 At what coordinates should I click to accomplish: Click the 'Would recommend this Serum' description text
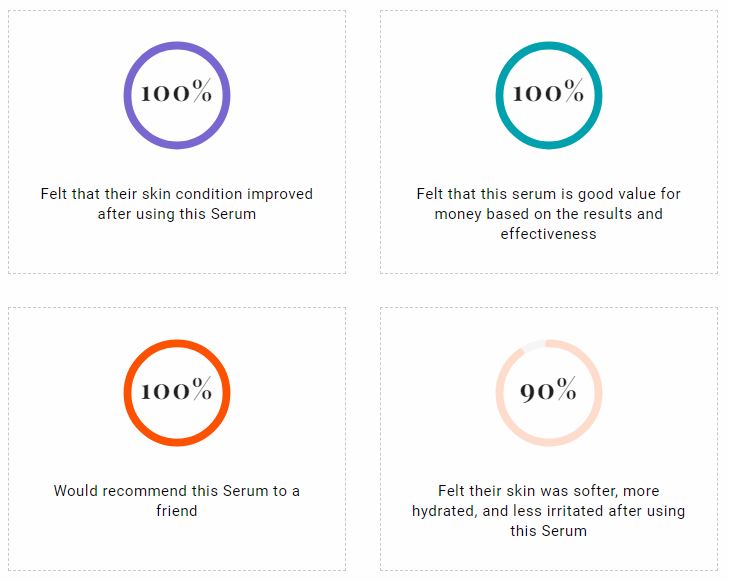(177, 500)
